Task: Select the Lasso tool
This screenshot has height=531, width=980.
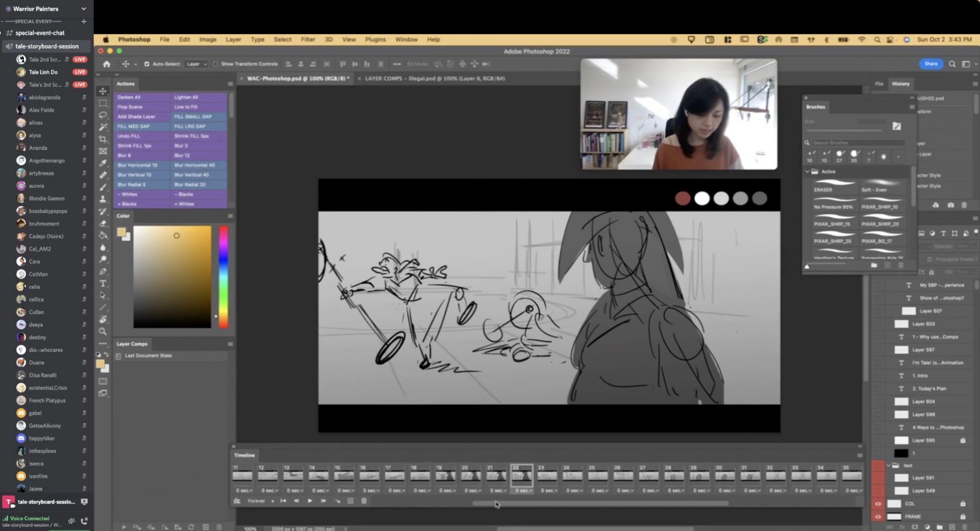Action: [x=103, y=115]
